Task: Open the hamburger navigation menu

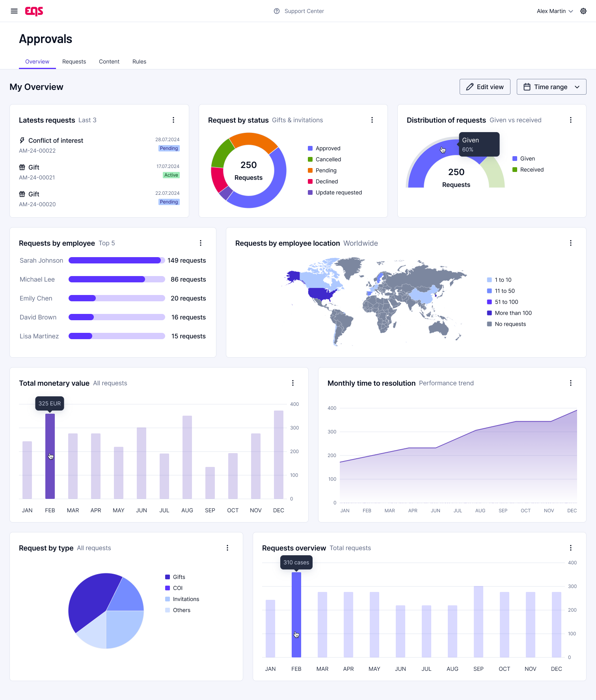Action: 14,11
